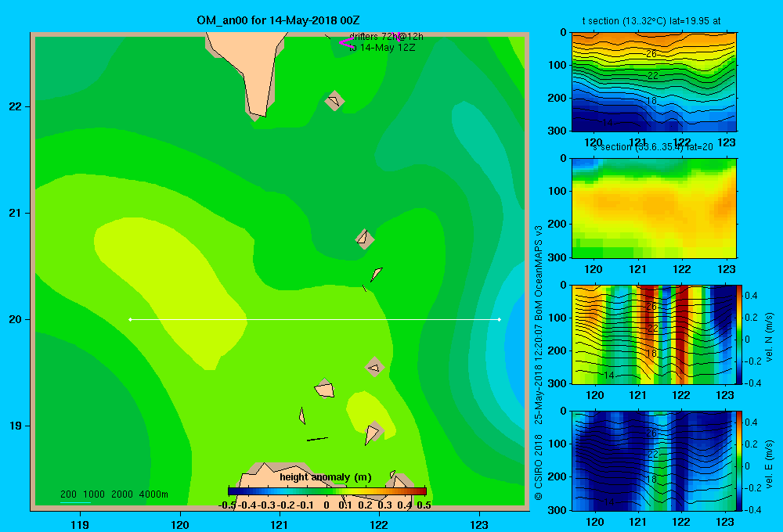Click the yellow-green high anomaly patch near 120E
The image size is (783, 532).
[170, 292]
